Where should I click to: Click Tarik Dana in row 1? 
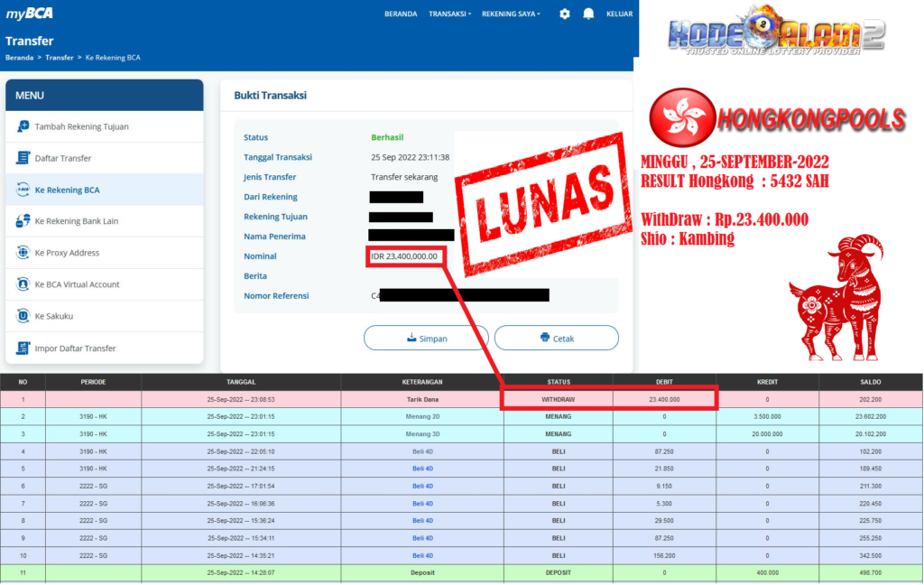point(422,400)
